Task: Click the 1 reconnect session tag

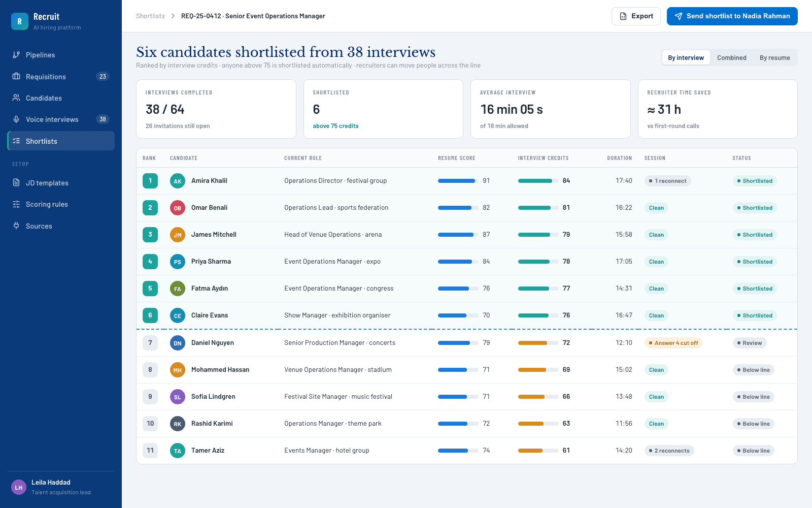Action: point(667,181)
